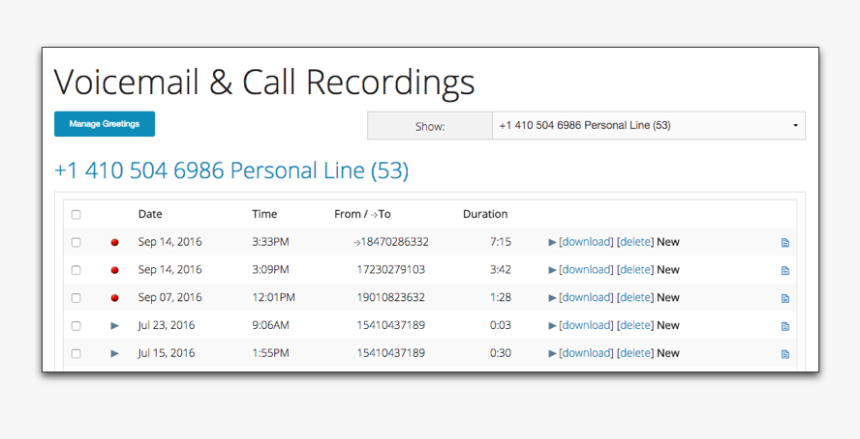
Task: Play the 1:28 duration recording
Action: pyautogui.click(x=552, y=298)
